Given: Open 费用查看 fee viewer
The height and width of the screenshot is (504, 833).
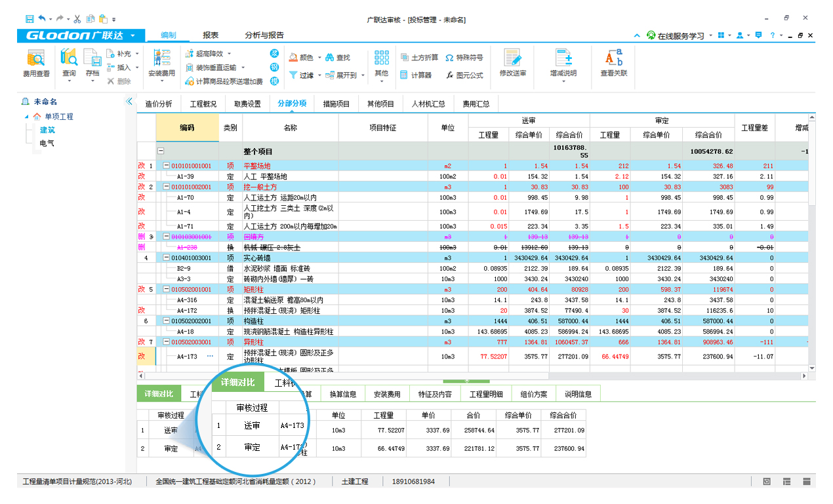Looking at the screenshot, I should [x=37, y=64].
